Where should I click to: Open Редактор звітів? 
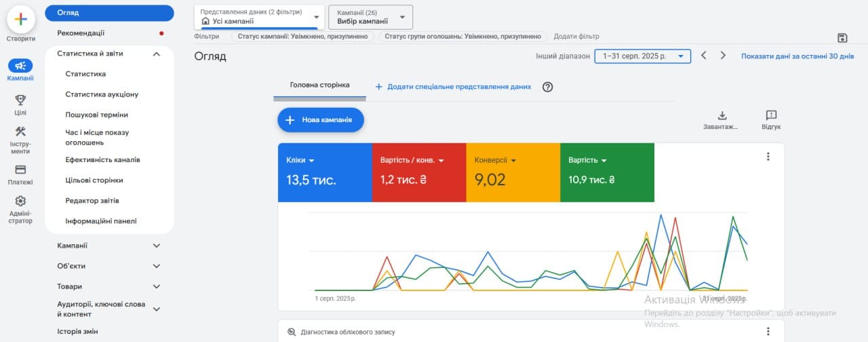coord(92,201)
